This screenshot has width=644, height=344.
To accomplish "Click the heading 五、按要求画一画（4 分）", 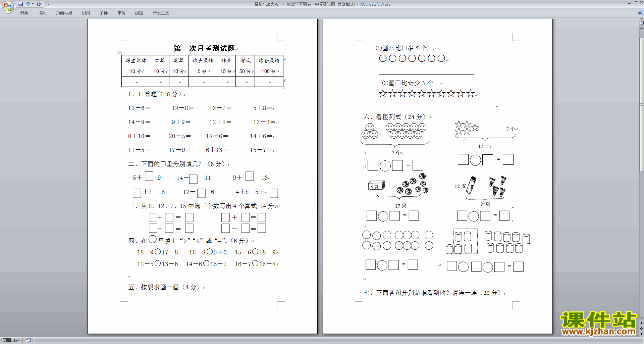I will (164, 287).
